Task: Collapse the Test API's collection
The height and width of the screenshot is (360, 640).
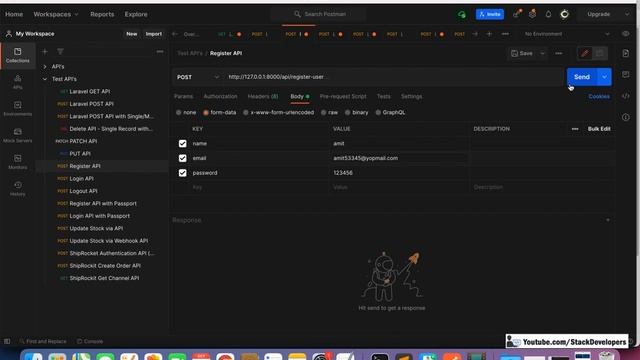Action: (x=45, y=79)
